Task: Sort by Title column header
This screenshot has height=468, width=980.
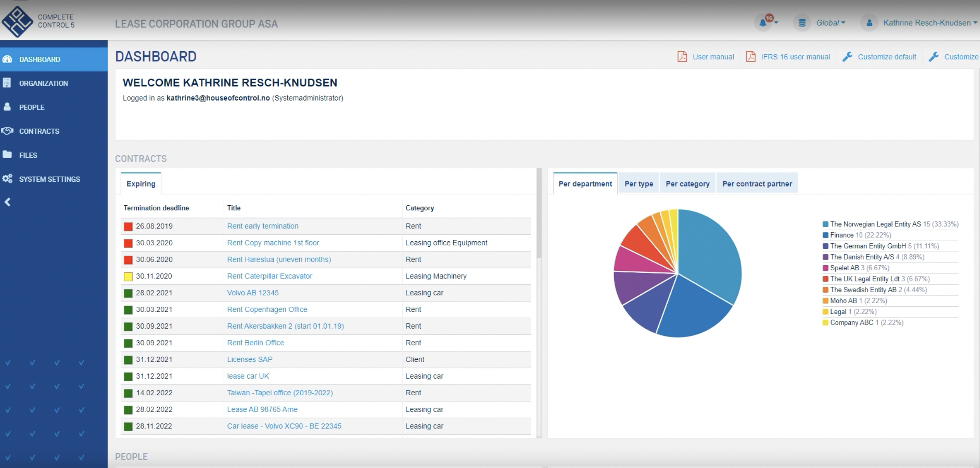Action: 234,208
